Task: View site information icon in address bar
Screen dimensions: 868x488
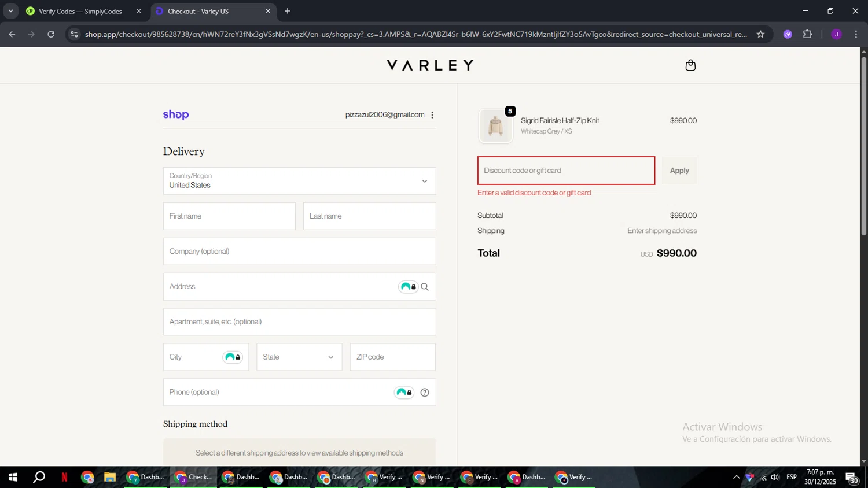Action: coord(73,34)
